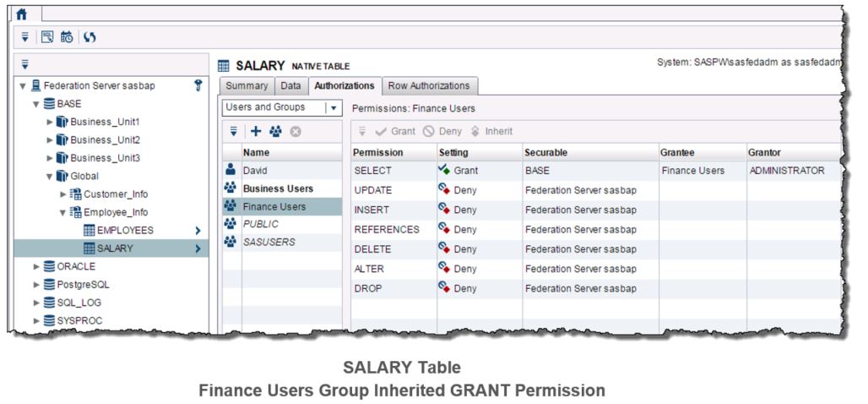Click the SQL console toolbar icon
This screenshot has height=404, width=868.
tap(49, 36)
